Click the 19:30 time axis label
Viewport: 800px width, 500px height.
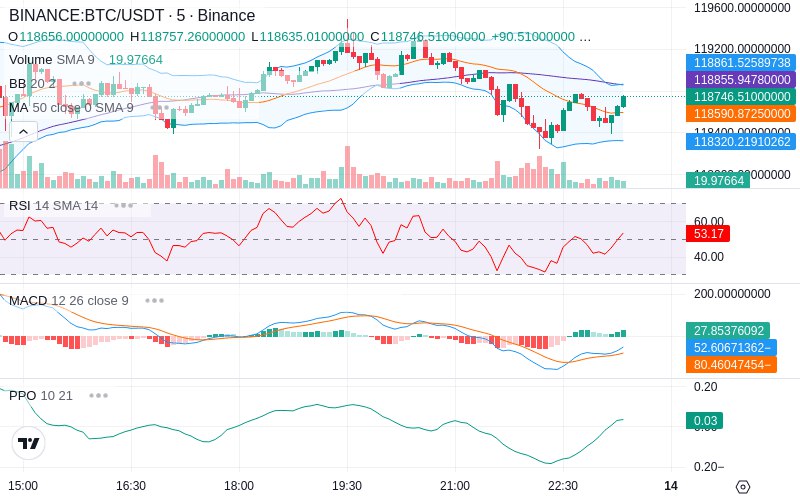tap(347, 486)
